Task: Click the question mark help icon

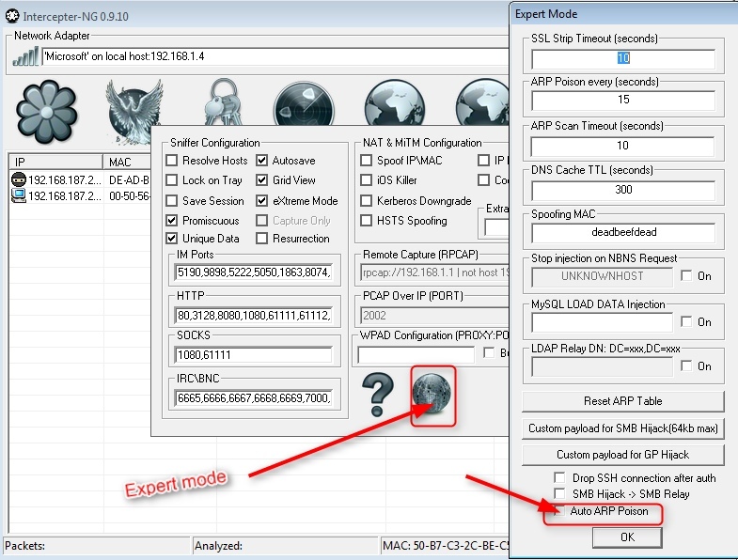Action: point(379,395)
